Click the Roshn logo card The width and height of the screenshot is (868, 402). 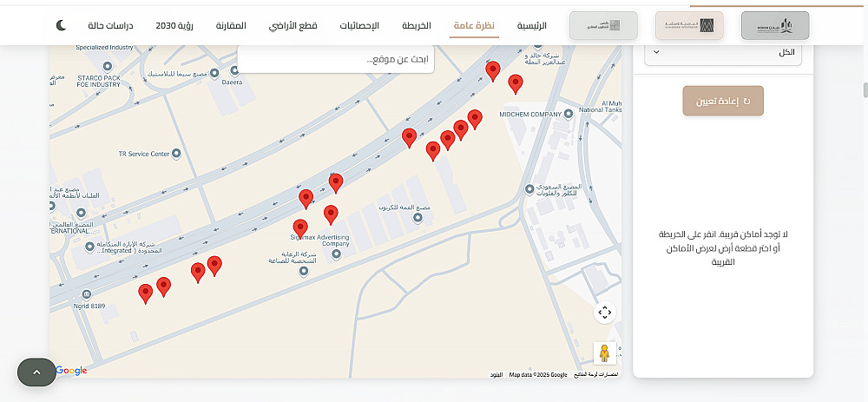pyautogui.click(x=775, y=25)
